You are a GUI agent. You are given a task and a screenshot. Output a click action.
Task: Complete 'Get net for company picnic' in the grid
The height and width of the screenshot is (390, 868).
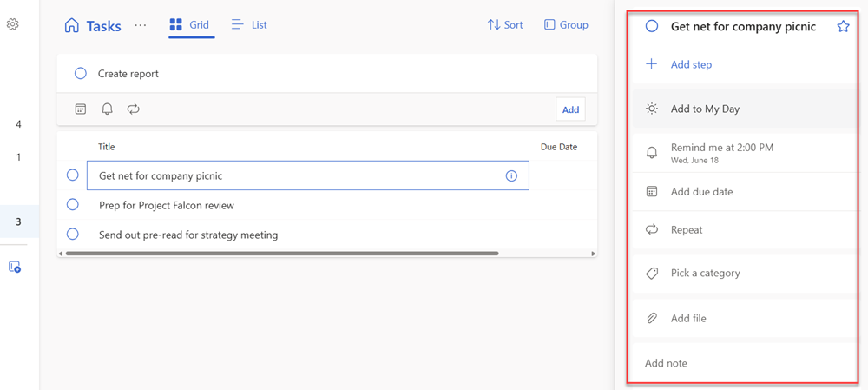coord(73,175)
